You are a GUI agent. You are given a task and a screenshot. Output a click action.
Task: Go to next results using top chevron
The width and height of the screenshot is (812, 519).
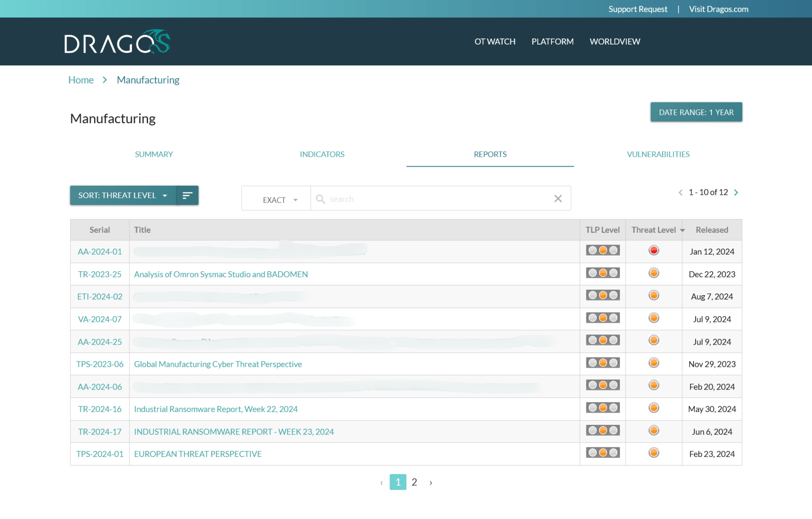click(x=736, y=193)
